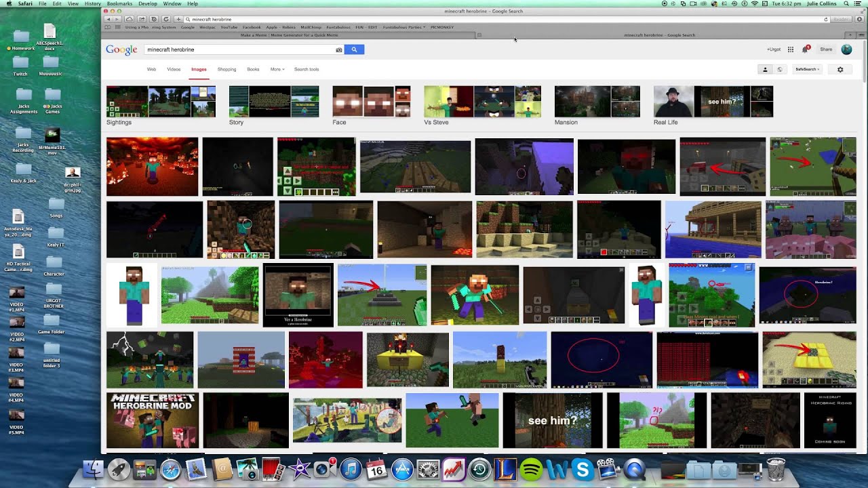Open Finder from the Dock
The height and width of the screenshot is (488, 868).
[x=93, y=469]
